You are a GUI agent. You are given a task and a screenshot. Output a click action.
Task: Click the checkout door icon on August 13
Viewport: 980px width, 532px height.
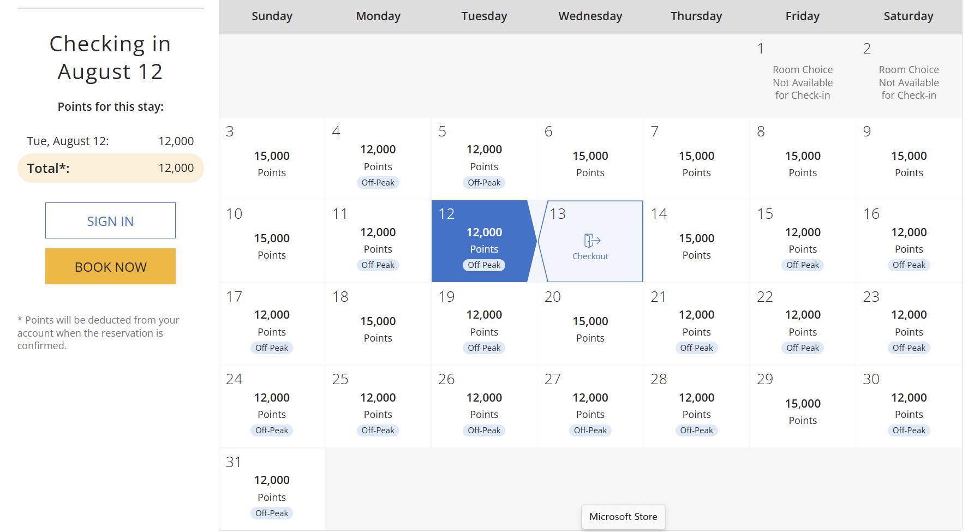click(592, 241)
